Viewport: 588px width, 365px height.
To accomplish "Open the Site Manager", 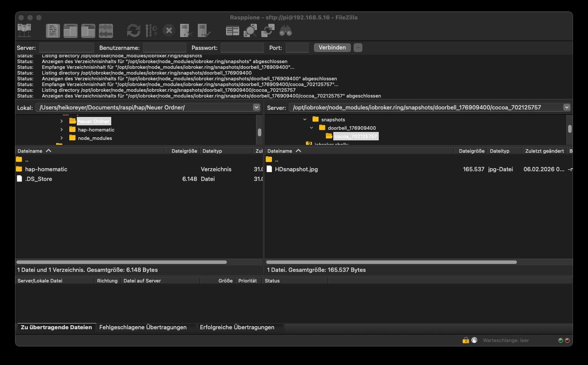I will tap(24, 30).
